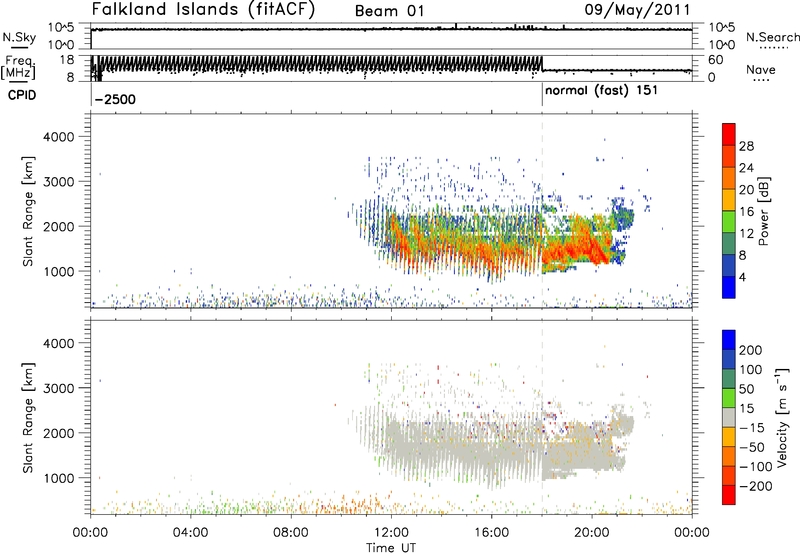800x554 pixels.
Task: Click the 'N.Search' legend label
Action: tap(772, 37)
